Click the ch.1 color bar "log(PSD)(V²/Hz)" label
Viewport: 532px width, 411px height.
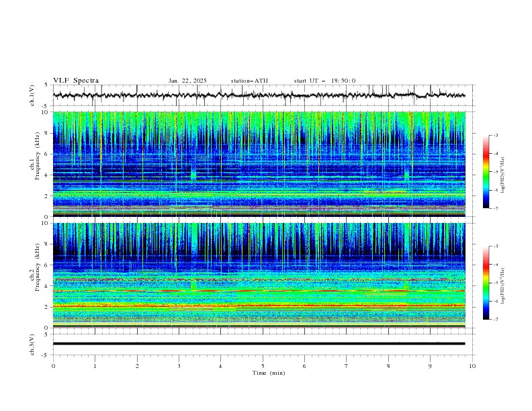point(503,175)
